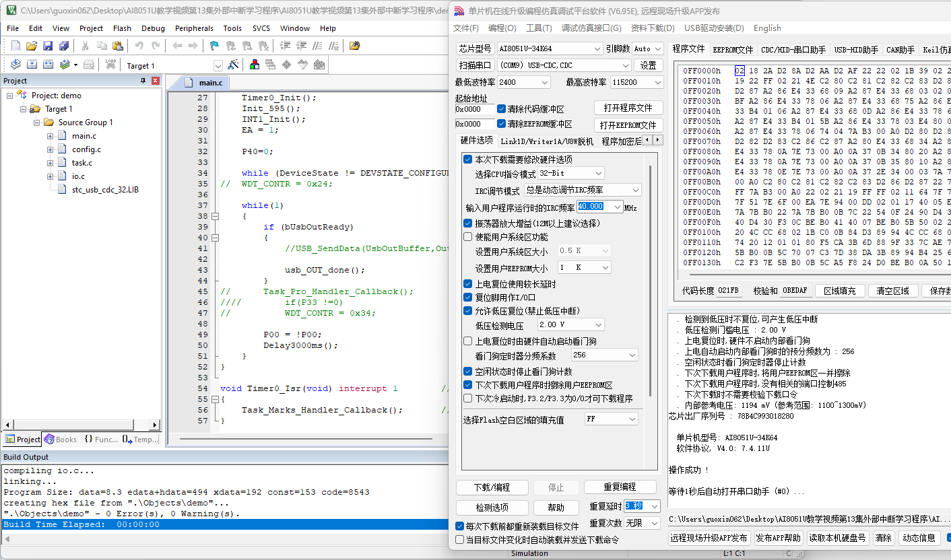This screenshot has height=560, width=951.
Task: Click the 打开程序文件 button
Action: click(628, 108)
